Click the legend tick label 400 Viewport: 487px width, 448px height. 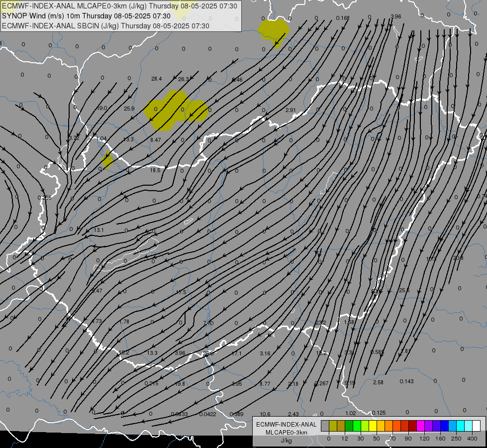pos(472,439)
